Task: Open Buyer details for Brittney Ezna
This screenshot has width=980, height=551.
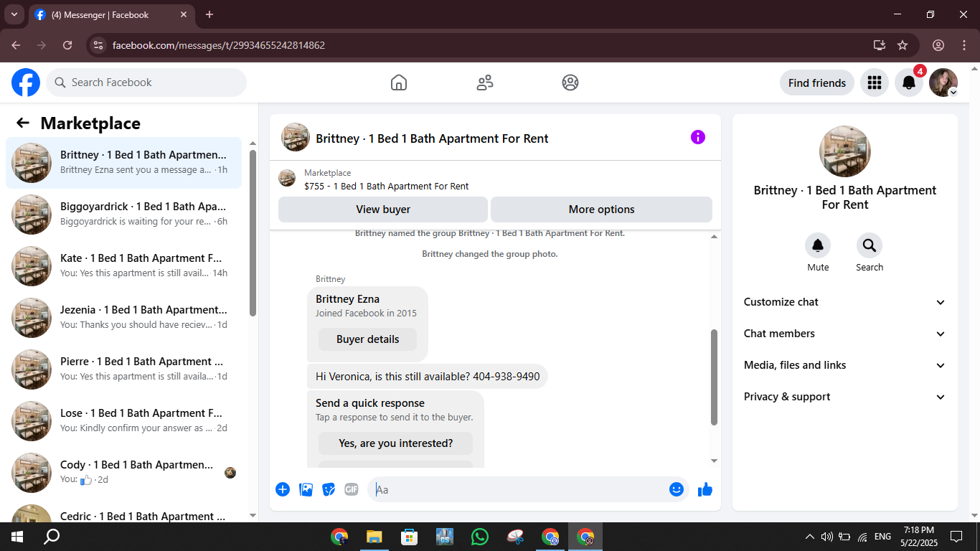Action: click(x=367, y=339)
